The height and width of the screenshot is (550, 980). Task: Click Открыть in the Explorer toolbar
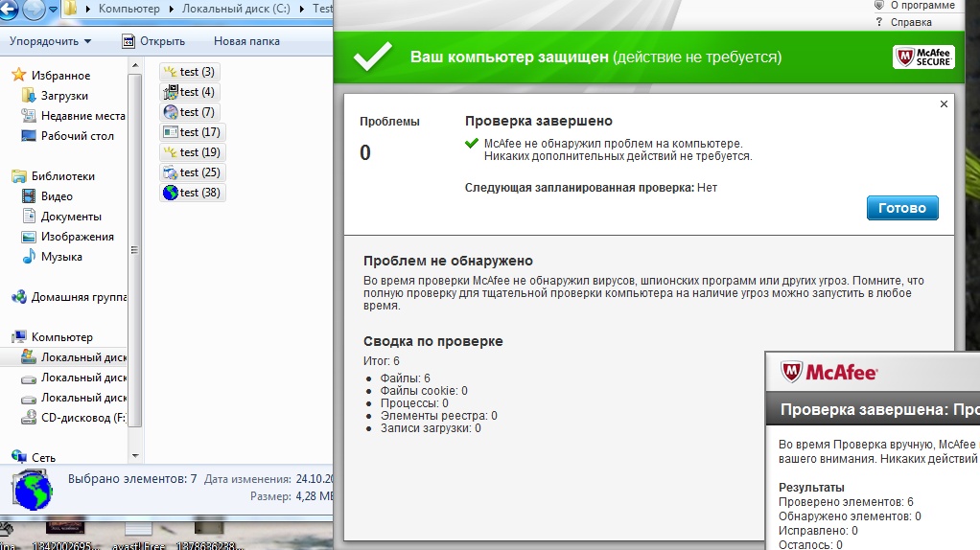tap(153, 41)
